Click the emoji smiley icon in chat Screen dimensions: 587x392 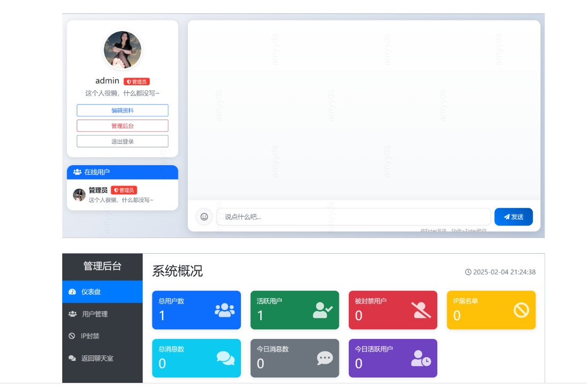pyautogui.click(x=204, y=217)
